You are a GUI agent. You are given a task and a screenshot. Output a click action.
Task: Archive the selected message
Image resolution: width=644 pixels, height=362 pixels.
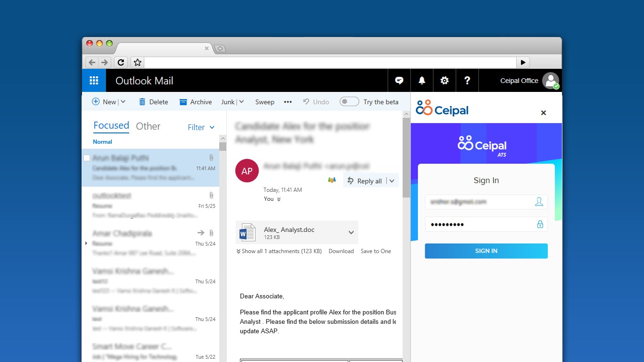click(x=196, y=102)
